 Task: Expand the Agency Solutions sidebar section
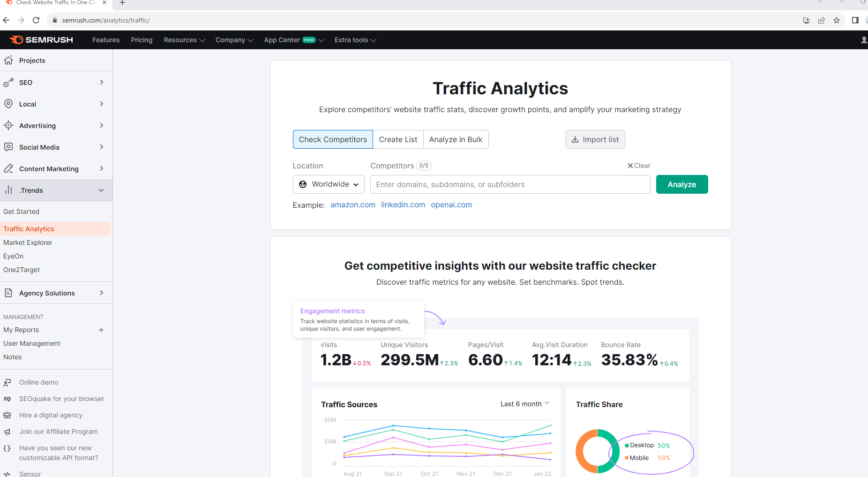pyautogui.click(x=102, y=293)
